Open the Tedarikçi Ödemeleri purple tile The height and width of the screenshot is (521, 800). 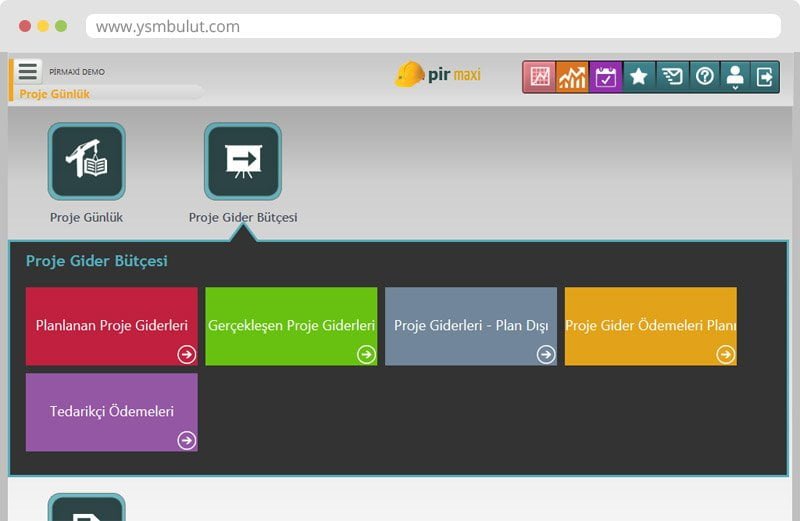point(112,412)
